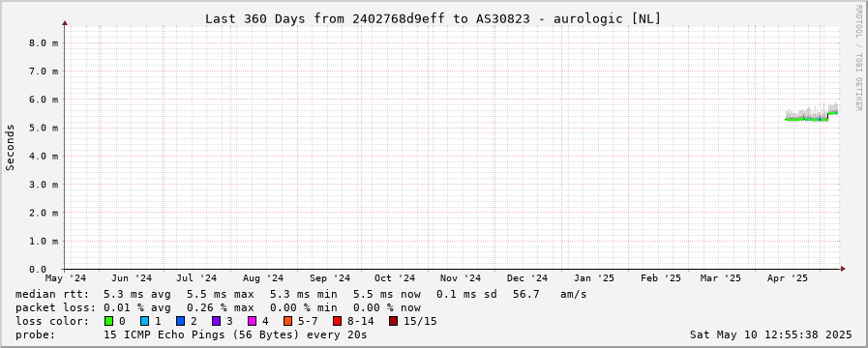The image size is (868, 348).
Task: Click the purple loss color 3 swatch
Action: coord(216,321)
